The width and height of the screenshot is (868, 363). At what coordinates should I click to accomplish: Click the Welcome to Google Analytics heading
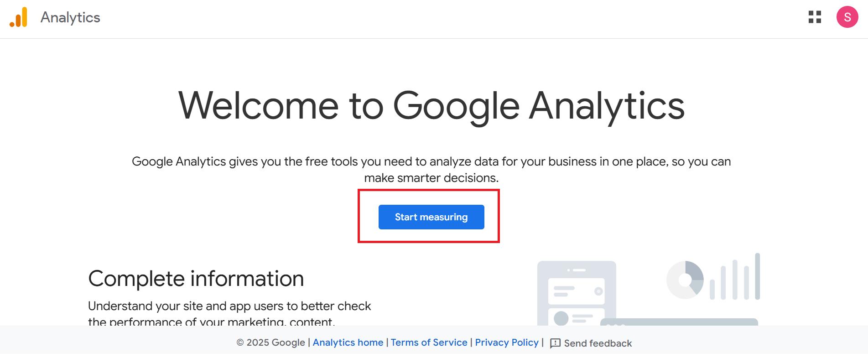click(431, 106)
